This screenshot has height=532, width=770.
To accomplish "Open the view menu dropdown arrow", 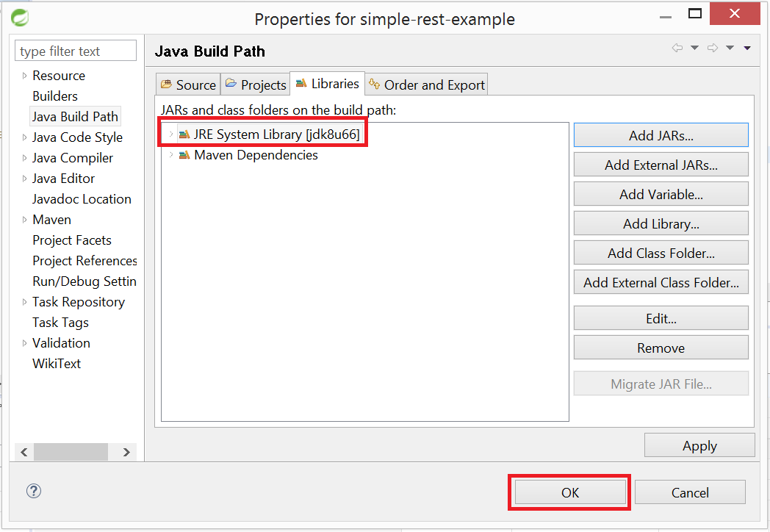I will click(747, 48).
